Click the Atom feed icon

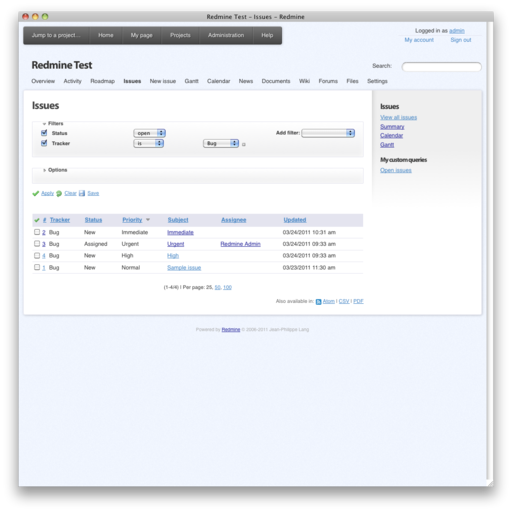(x=318, y=302)
